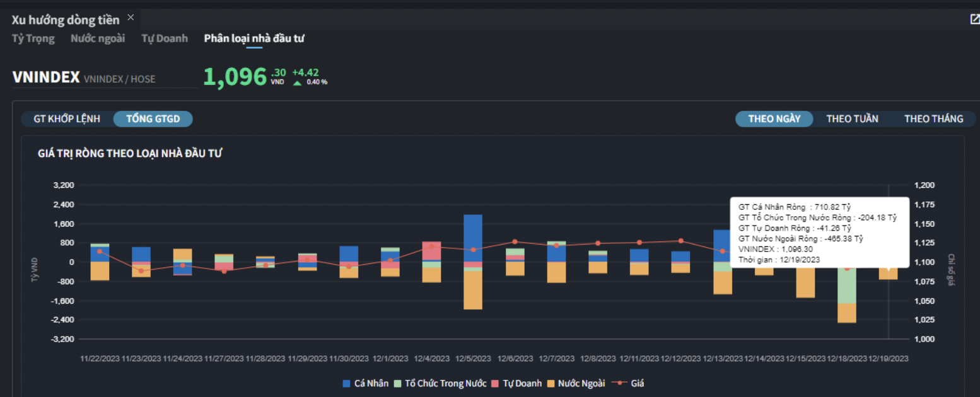
Task: Open the Nước ngoài tab
Action: tap(98, 38)
